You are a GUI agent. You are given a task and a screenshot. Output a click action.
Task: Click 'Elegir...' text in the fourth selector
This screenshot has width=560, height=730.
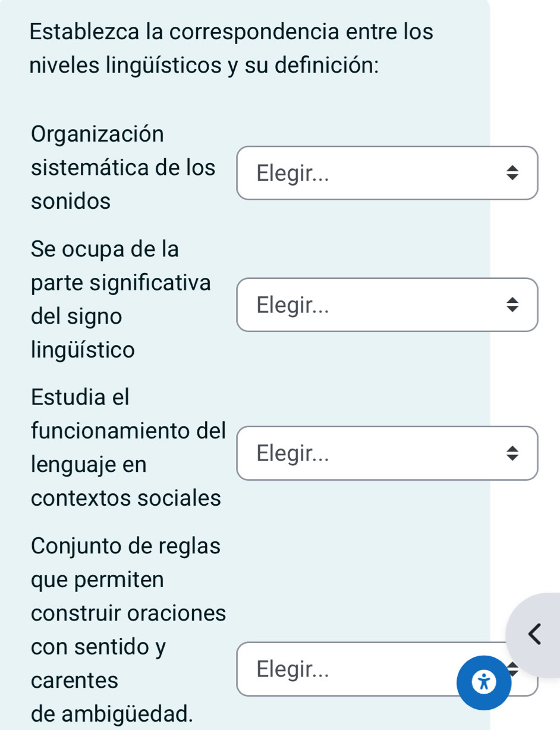pyautogui.click(x=292, y=669)
